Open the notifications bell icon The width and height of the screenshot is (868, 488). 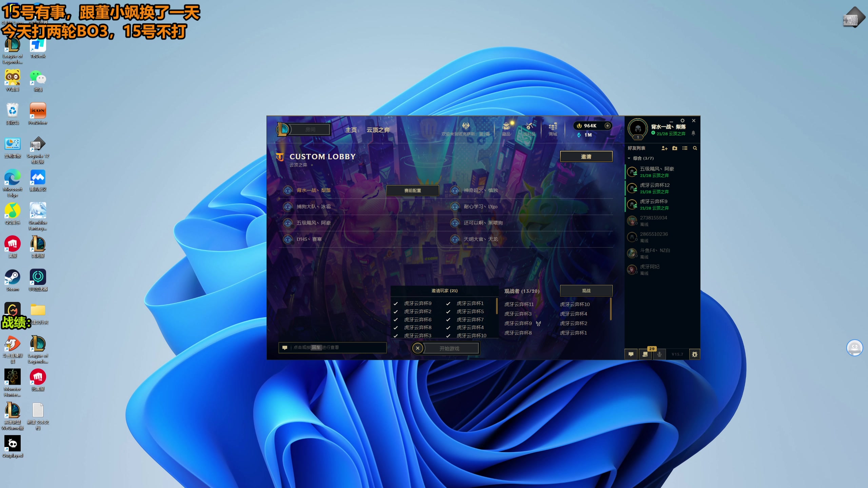[693, 133]
